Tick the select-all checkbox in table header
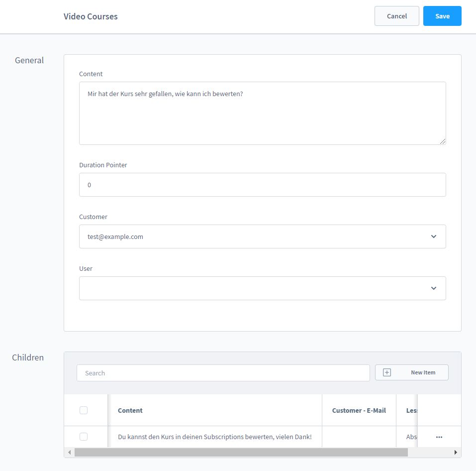The height and width of the screenshot is (471, 476). coord(84,410)
